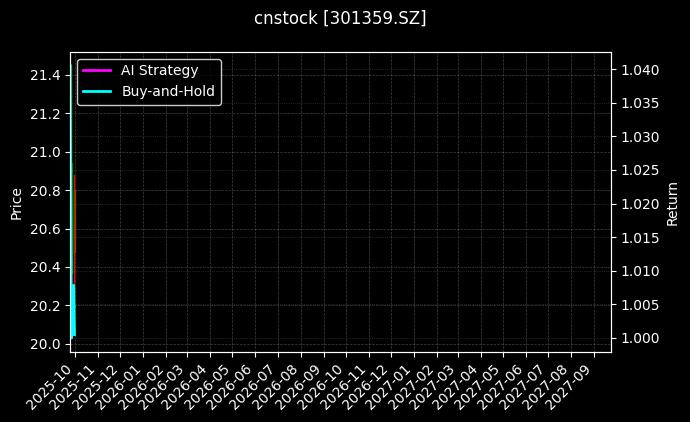690x422 pixels.
Task: Click the 20.0 price tick label
Action: click(45, 344)
